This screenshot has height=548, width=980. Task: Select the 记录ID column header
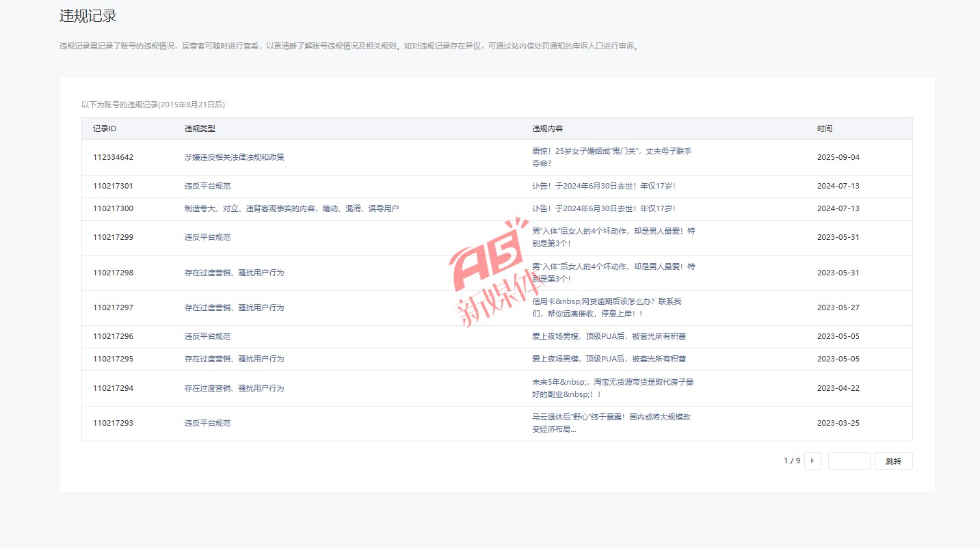coord(105,128)
